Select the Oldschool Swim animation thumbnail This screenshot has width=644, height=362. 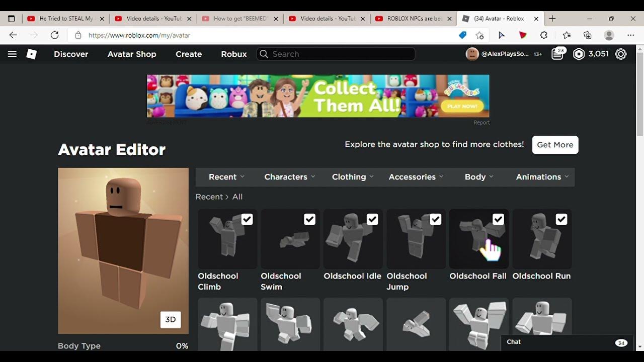(x=290, y=239)
